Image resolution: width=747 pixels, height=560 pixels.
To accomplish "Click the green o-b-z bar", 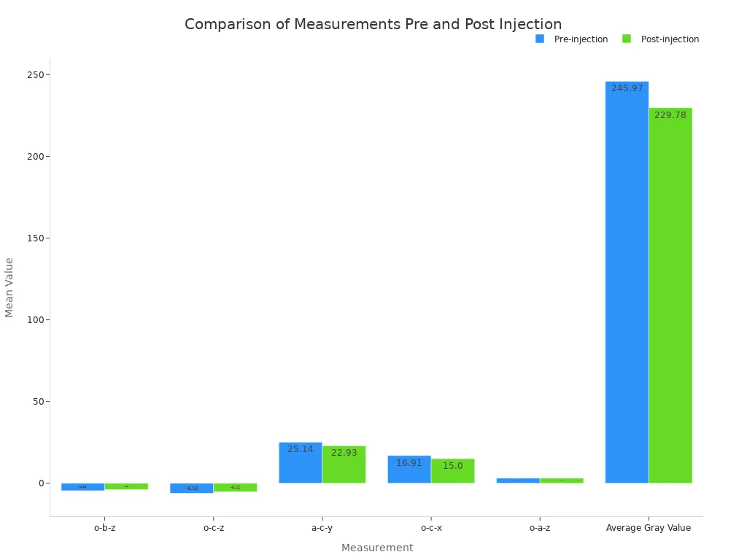I will tap(126, 486).
